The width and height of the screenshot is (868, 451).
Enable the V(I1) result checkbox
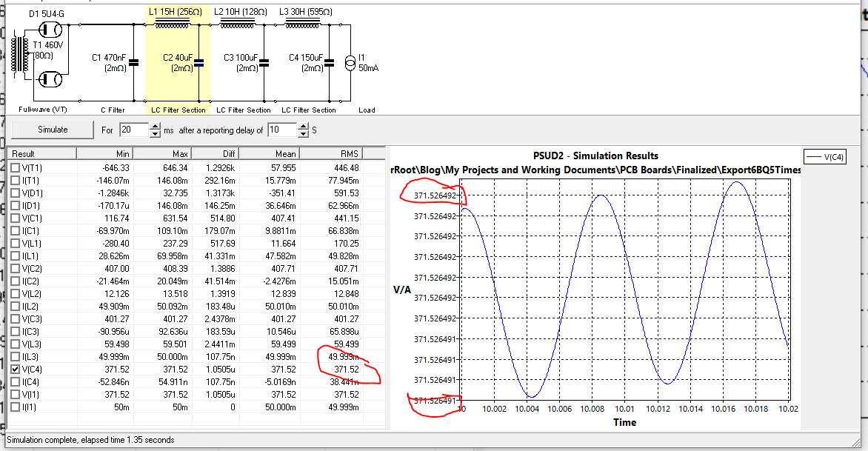click(15, 395)
